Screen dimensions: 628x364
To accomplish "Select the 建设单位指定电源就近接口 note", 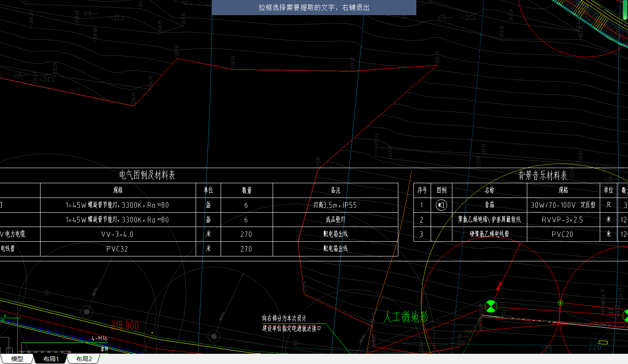I will point(291,328).
